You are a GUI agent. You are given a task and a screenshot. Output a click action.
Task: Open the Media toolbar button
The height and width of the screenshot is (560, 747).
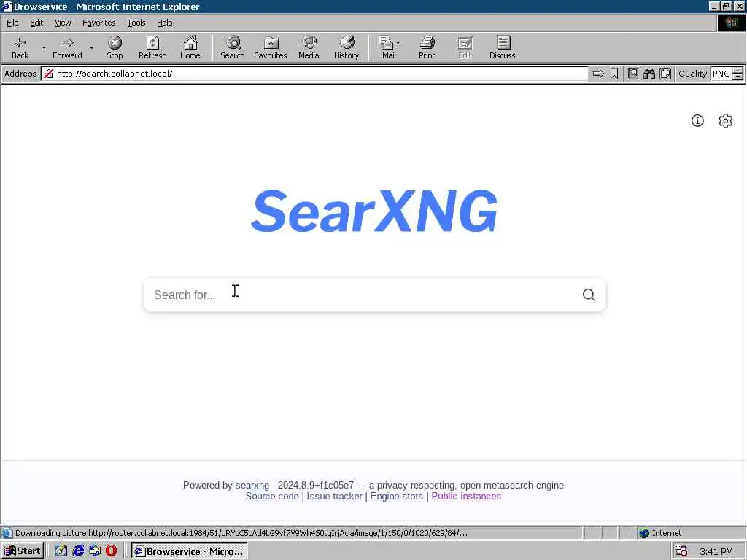[x=309, y=47]
